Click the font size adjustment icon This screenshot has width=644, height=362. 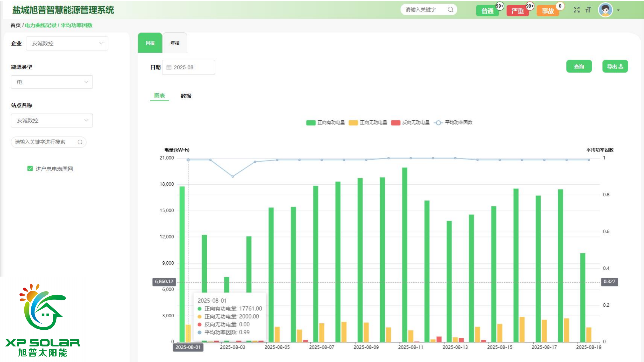(x=588, y=10)
